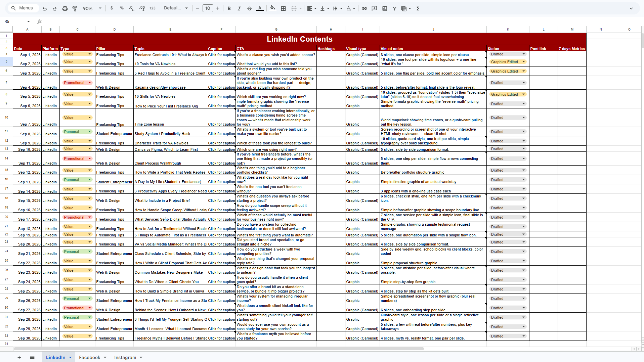Screen dimensions: 644x362
Task: Switch to the Instagram sheet tab
Action: click(125, 357)
